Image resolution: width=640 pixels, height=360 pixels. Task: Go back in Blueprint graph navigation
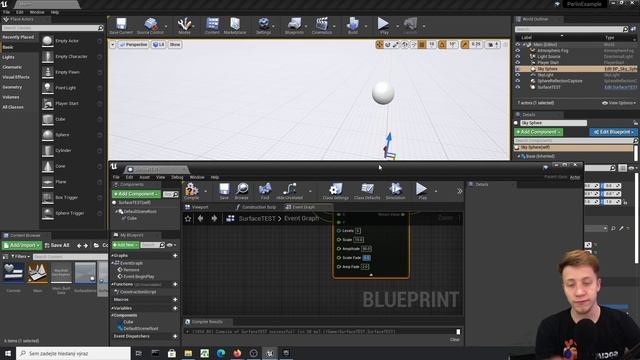click(200, 219)
